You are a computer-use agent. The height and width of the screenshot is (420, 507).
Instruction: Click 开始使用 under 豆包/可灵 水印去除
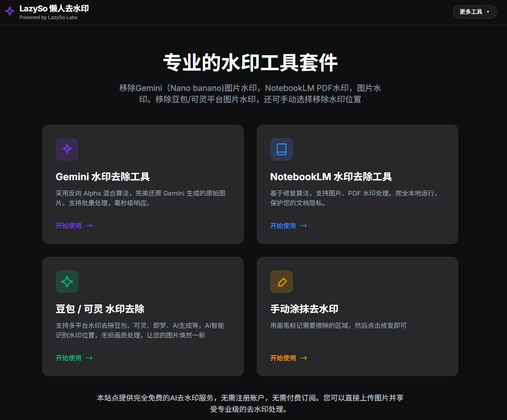click(69, 358)
